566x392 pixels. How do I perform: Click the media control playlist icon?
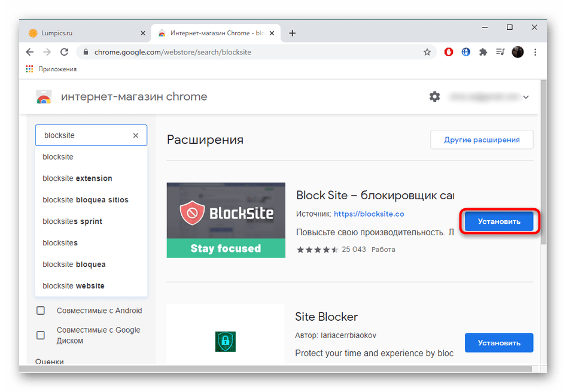tap(500, 52)
